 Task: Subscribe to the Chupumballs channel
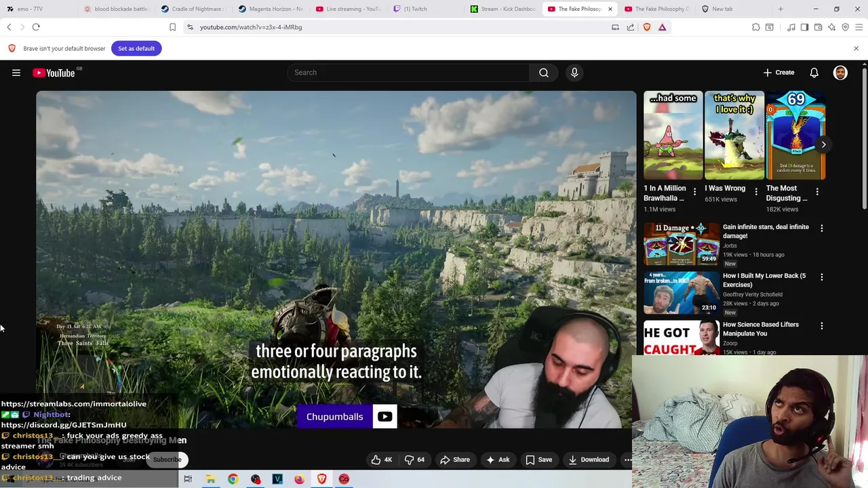[167, 460]
